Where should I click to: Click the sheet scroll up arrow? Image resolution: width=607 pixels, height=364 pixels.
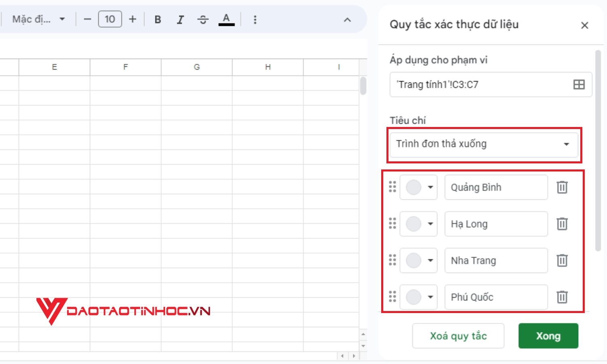pyautogui.click(x=363, y=334)
